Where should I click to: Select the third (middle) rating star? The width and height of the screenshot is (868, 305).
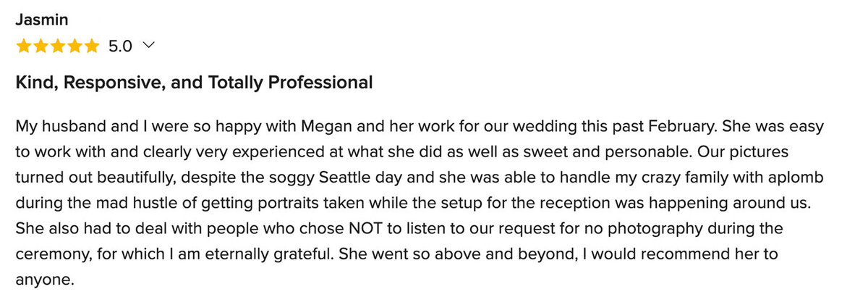point(57,46)
